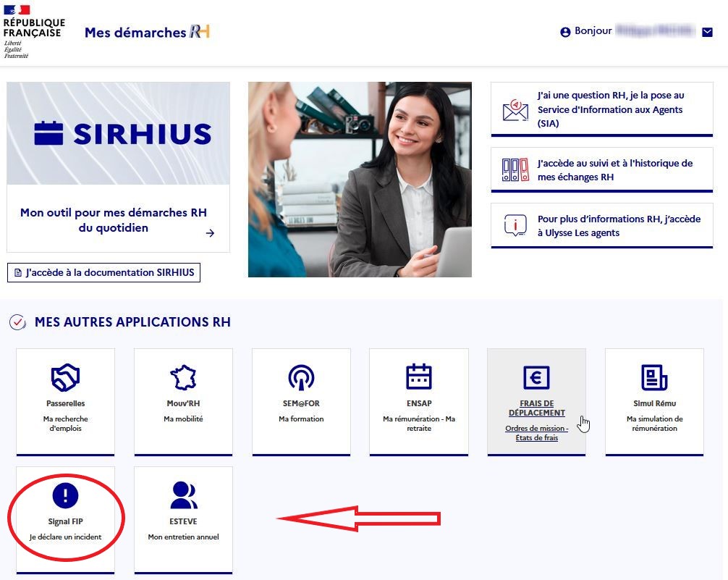This screenshot has width=728, height=580.
Task: Click the ENSAP calendar icon
Action: [x=419, y=377]
